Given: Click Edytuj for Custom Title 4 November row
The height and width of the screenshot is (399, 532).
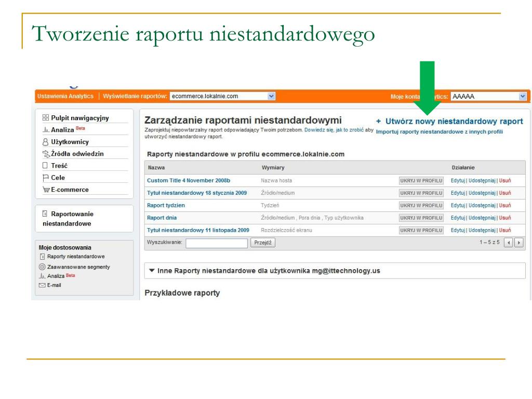Looking at the screenshot, I should pos(458,180).
